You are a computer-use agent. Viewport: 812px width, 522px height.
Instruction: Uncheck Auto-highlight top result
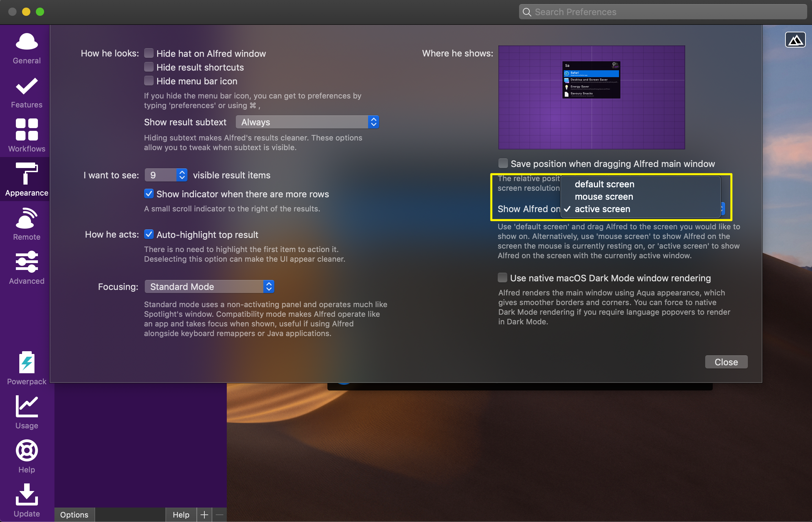[149, 234]
